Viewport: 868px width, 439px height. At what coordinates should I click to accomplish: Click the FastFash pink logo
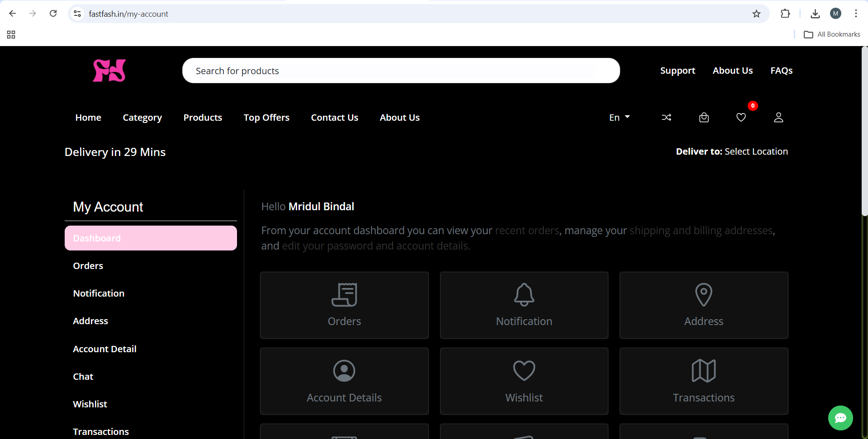(109, 71)
